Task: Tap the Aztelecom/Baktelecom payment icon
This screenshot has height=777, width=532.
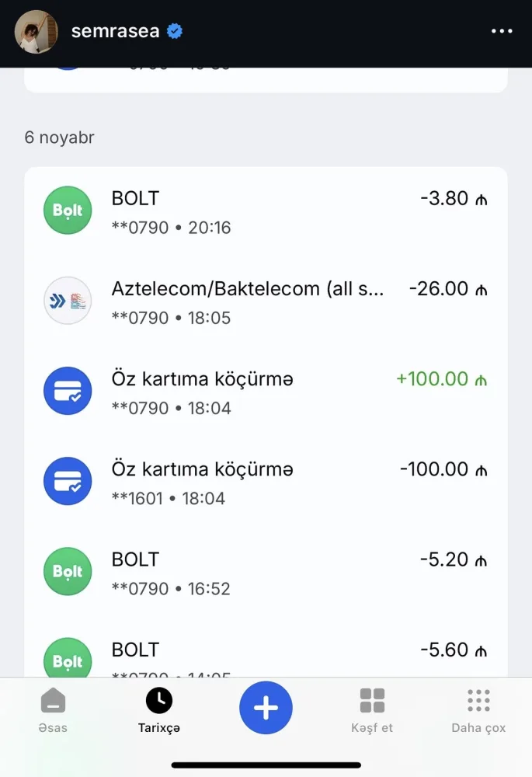Action: [x=68, y=301]
